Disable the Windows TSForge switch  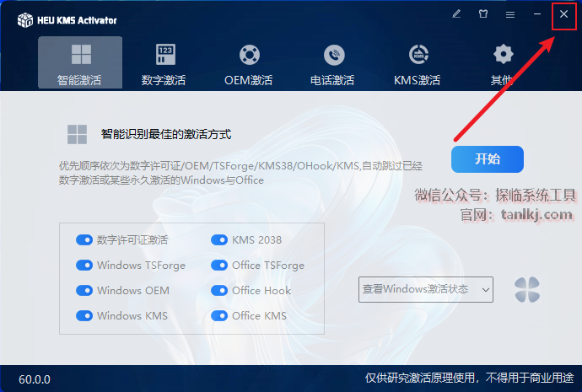tap(84, 266)
